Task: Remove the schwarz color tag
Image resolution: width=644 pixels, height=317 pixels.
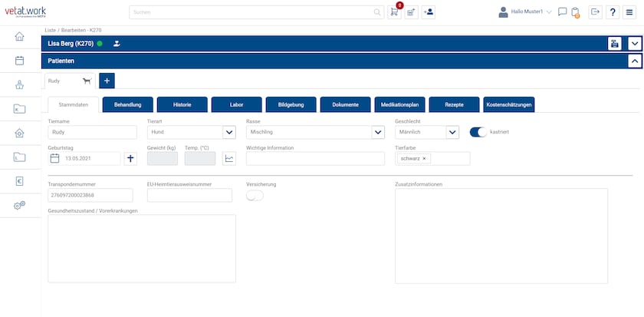Action: [424, 158]
